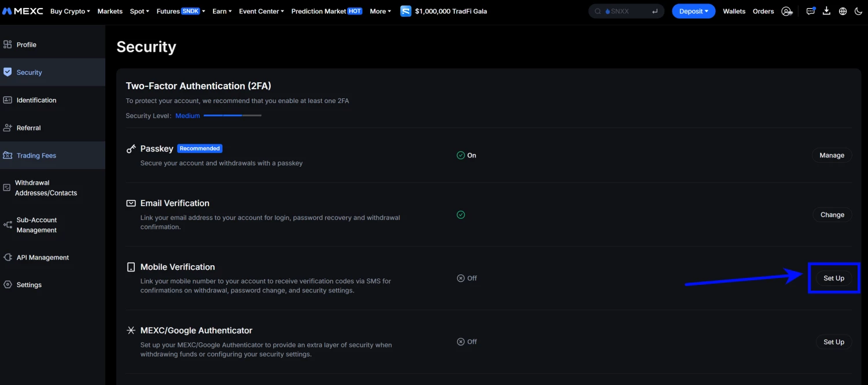Screen dimensions: 868x385
Task: Click the Medium security level text
Action: click(187, 116)
